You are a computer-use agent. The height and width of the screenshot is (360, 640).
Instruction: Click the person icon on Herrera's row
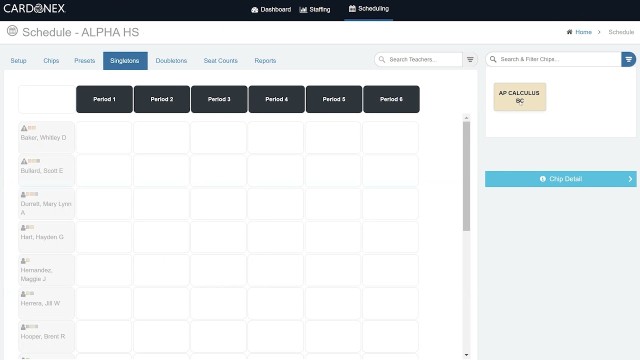[x=23, y=294]
